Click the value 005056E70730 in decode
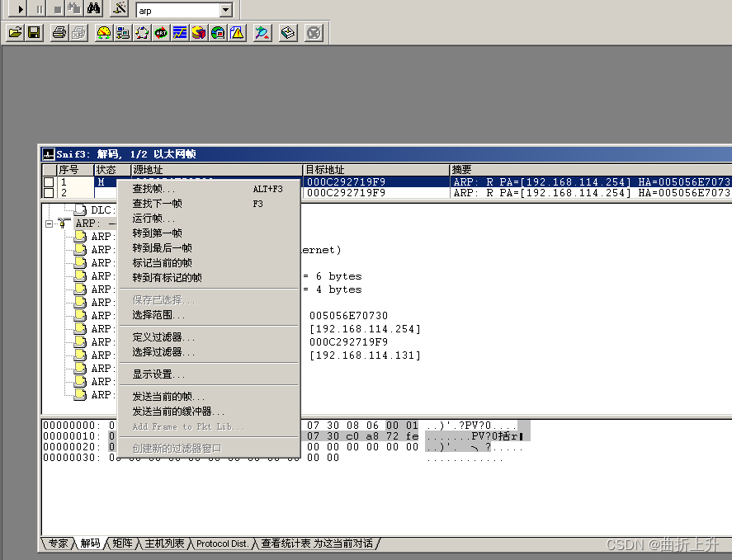This screenshot has width=732, height=560. click(349, 316)
